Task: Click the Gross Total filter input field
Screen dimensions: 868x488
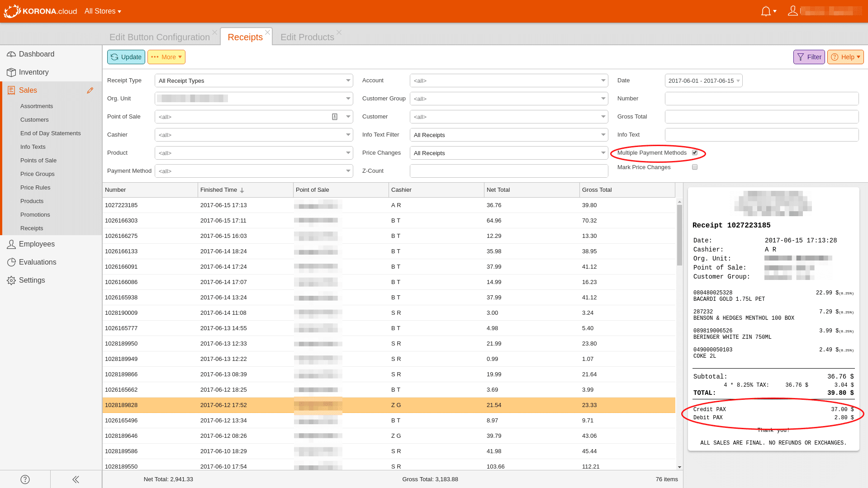Action: point(762,117)
